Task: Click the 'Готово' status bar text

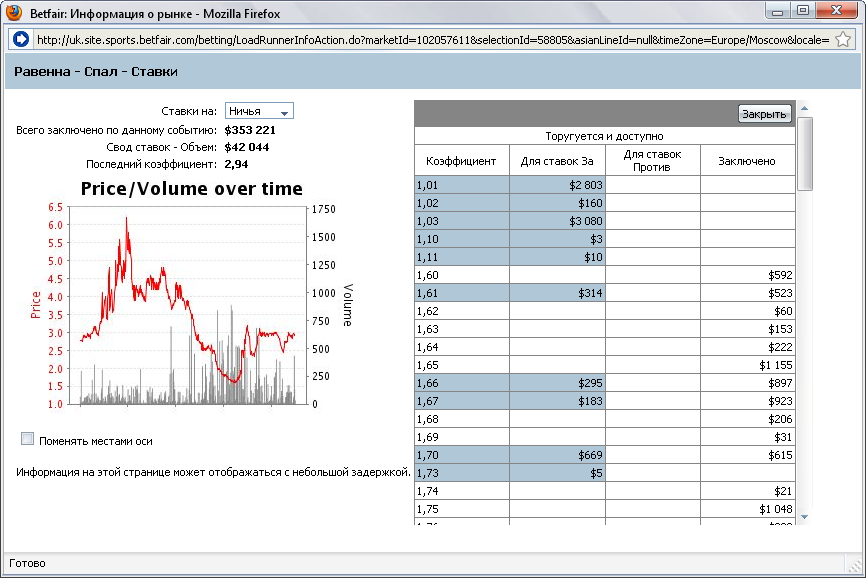Action: 28,563
